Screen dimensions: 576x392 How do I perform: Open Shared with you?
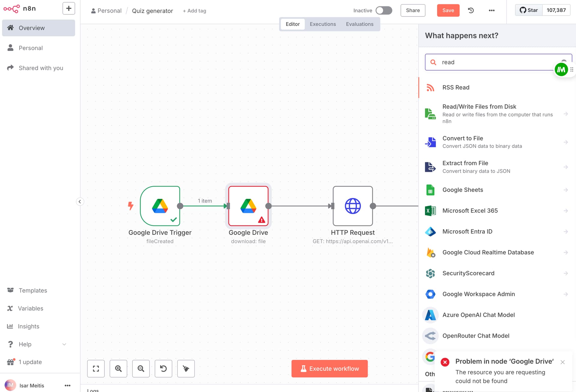[38, 68]
